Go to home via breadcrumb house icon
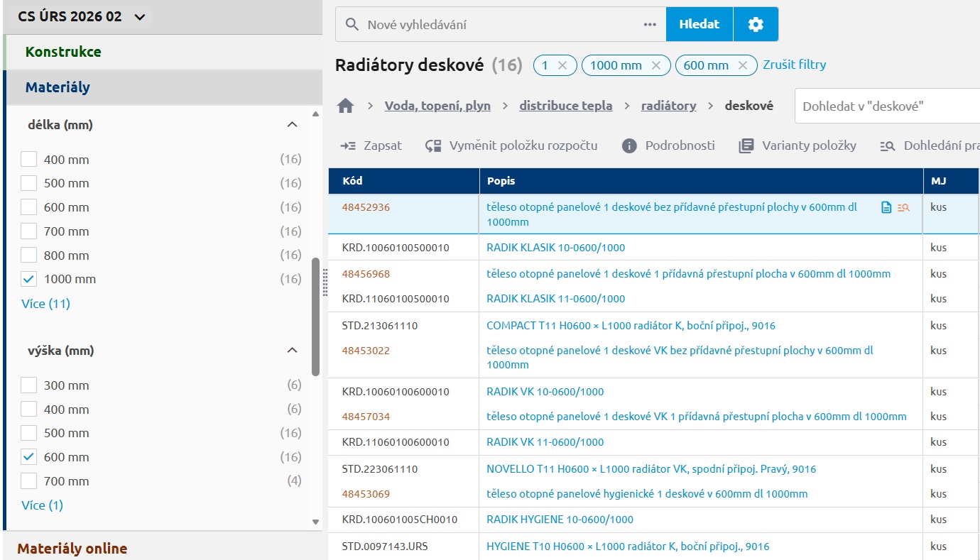This screenshot has height=560, width=980. pyautogui.click(x=346, y=106)
